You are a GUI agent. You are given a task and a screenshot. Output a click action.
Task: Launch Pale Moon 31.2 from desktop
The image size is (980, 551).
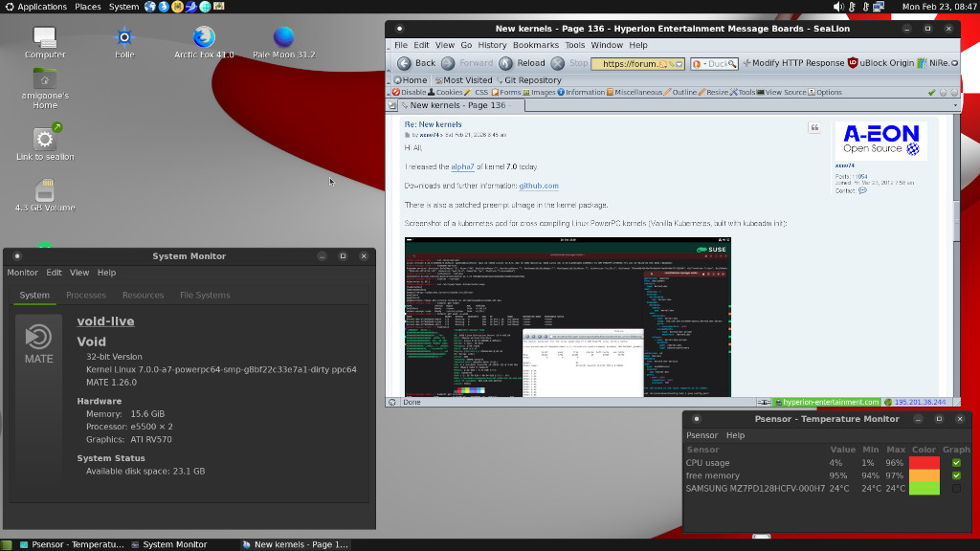[x=283, y=38]
